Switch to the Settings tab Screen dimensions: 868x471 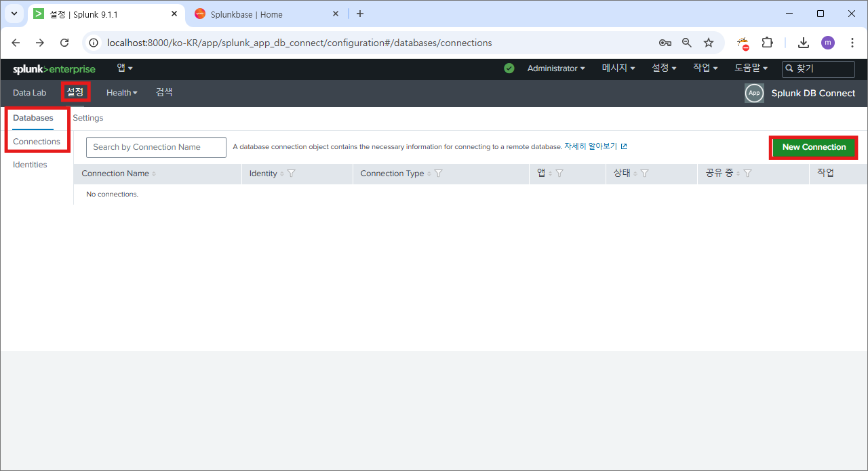pyautogui.click(x=88, y=118)
